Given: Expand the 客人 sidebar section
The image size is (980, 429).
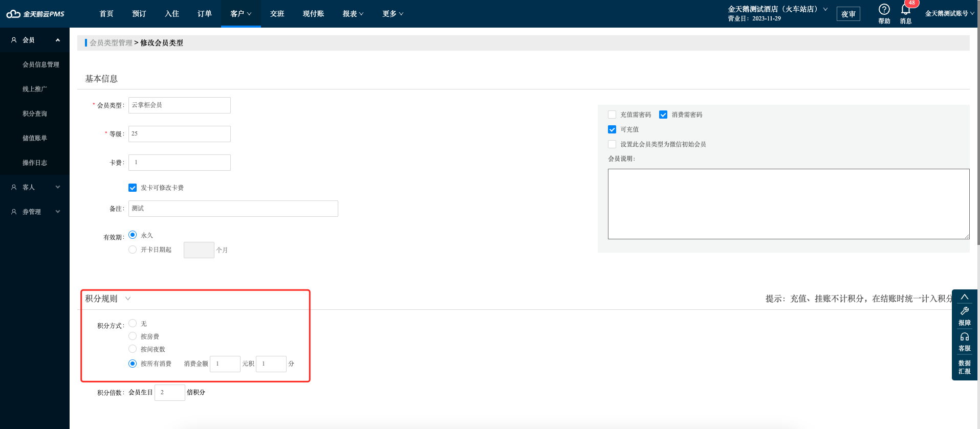Looking at the screenshot, I should (58, 187).
